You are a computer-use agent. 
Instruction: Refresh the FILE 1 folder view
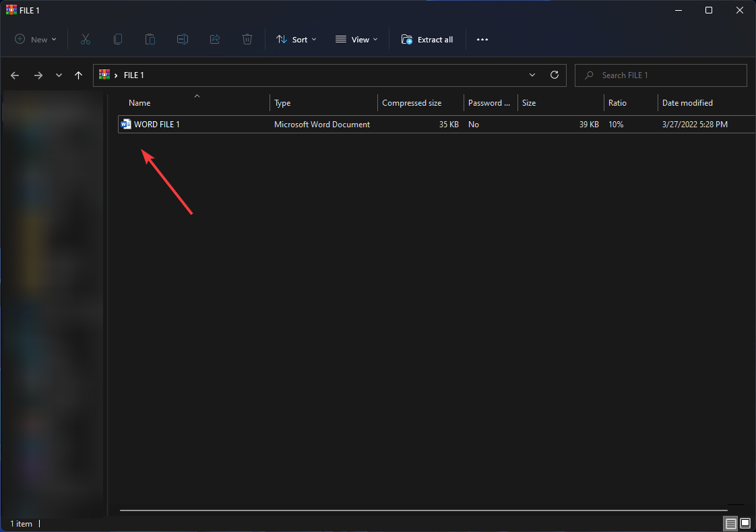(x=555, y=75)
